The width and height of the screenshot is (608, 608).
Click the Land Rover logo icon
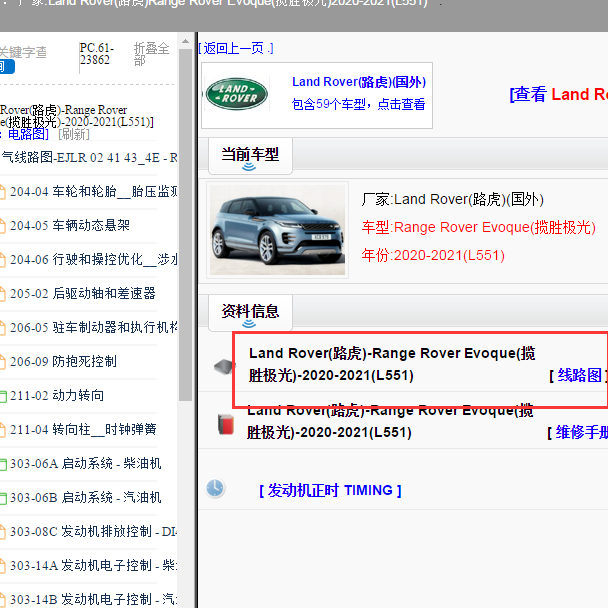coord(237,93)
